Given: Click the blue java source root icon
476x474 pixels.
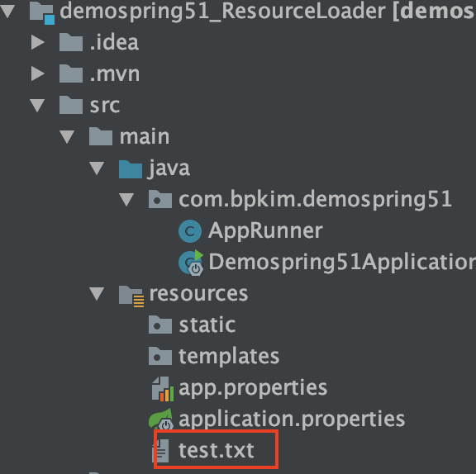Looking at the screenshot, I should [x=131, y=169].
